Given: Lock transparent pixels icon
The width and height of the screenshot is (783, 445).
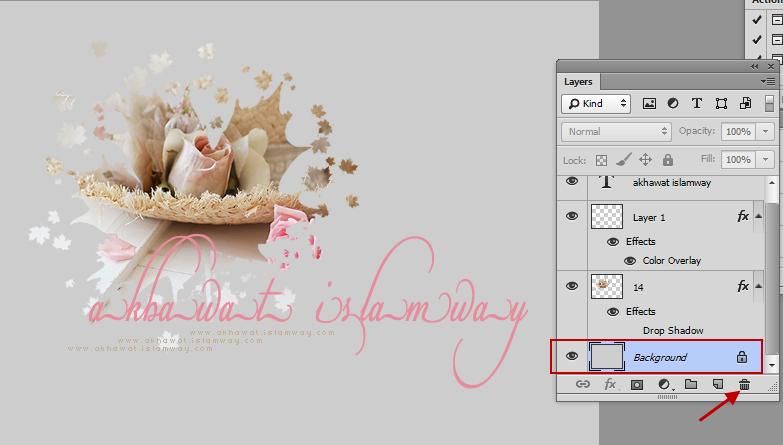Looking at the screenshot, I should pyautogui.click(x=601, y=160).
